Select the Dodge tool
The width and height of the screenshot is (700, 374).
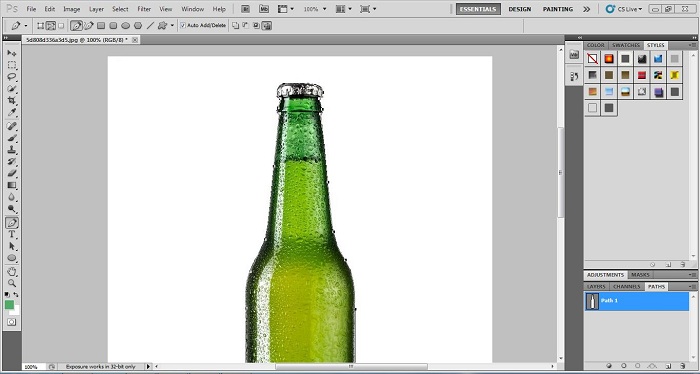(12, 208)
